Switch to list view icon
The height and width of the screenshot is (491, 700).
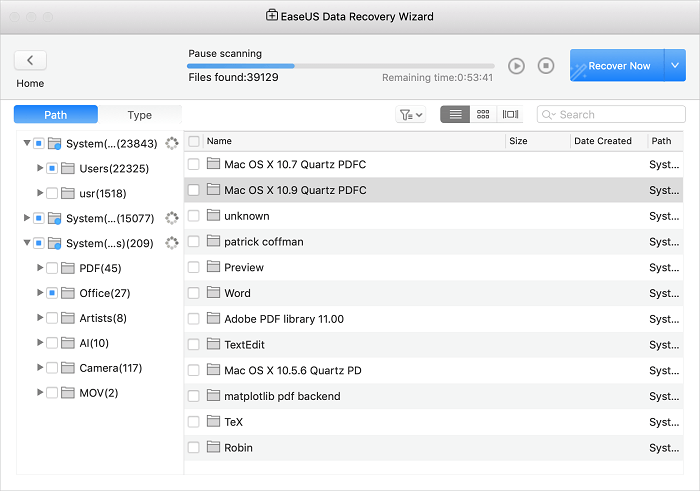click(x=455, y=114)
